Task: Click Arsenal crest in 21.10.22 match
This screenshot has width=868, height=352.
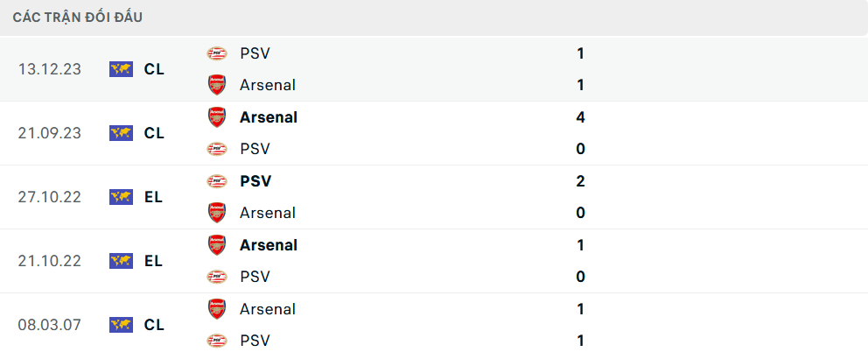Action: click(x=216, y=245)
